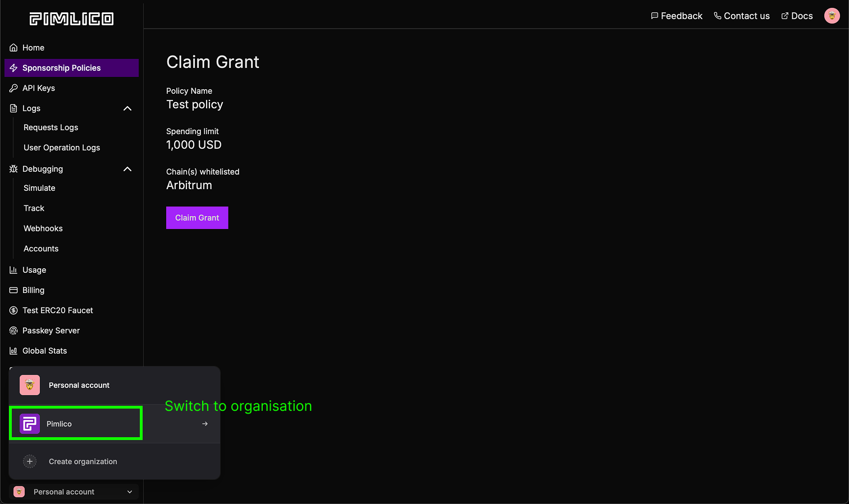Click the Contact us phone icon
Image resolution: width=849 pixels, height=504 pixels.
point(718,16)
